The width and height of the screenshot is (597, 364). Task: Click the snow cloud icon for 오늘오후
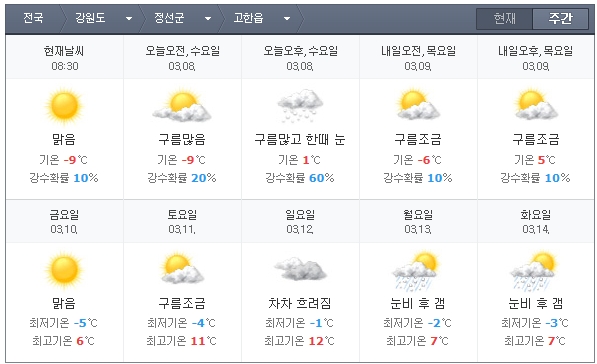(300, 106)
